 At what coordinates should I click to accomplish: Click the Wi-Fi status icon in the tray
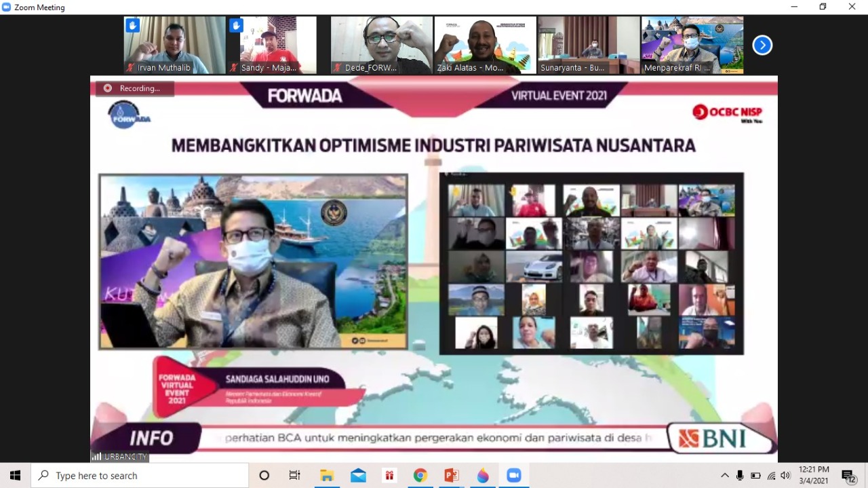(771, 475)
